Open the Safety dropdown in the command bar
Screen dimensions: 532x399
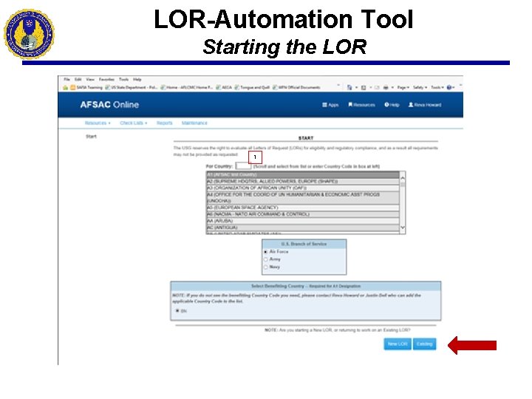[420, 87]
